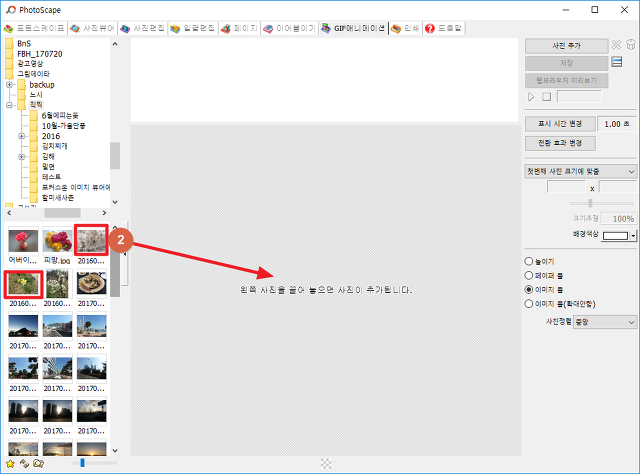Select the 이미지 풀 radio button
Screen dimensions: 640x474
(529, 289)
